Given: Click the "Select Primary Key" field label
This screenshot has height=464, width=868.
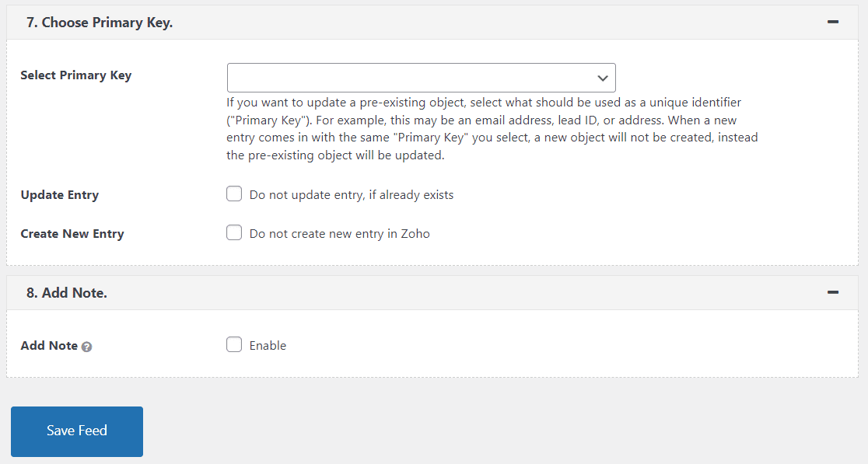Looking at the screenshot, I should 75,75.
